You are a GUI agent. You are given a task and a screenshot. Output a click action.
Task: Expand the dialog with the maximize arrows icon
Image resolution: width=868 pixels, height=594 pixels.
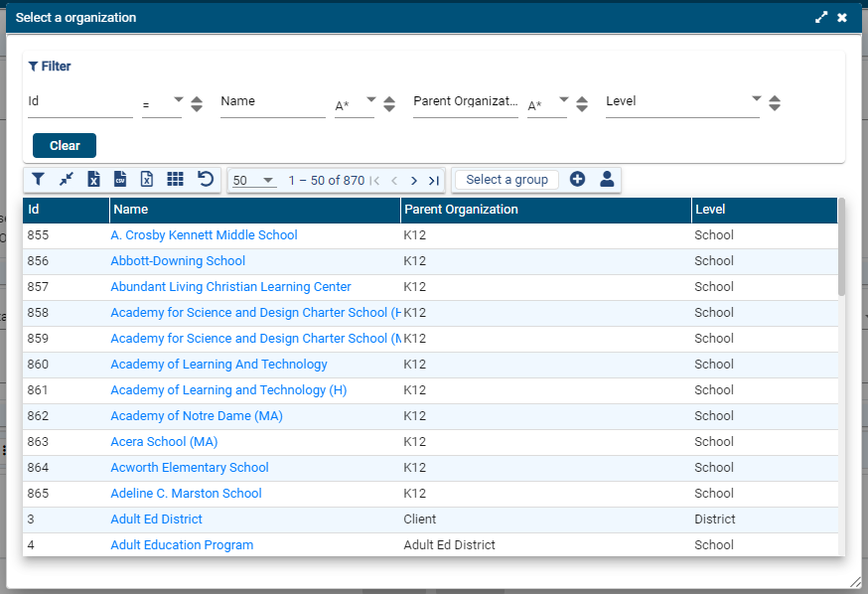click(x=821, y=18)
